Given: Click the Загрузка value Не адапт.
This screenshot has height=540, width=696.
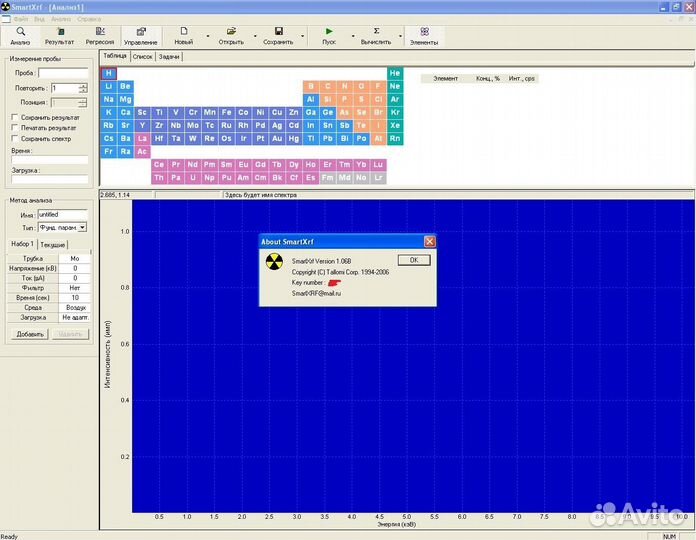Looking at the screenshot, I should click(x=75, y=317).
